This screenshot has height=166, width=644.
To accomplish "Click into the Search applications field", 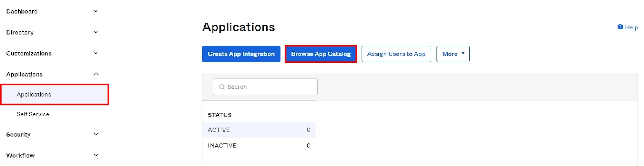I will click(265, 87).
